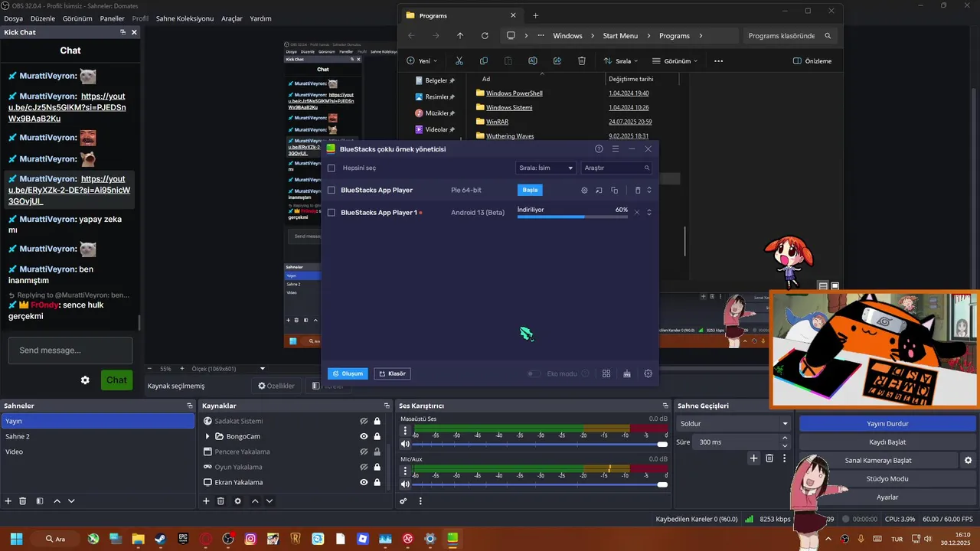The width and height of the screenshot is (980, 551).
Task: Click Yayını Durdur button
Action: point(887,423)
